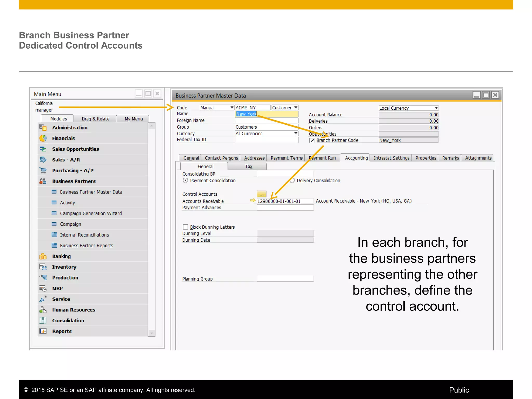The width and height of the screenshot is (532, 399).
Task: Open the MRP module icon
Action: point(43,288)
